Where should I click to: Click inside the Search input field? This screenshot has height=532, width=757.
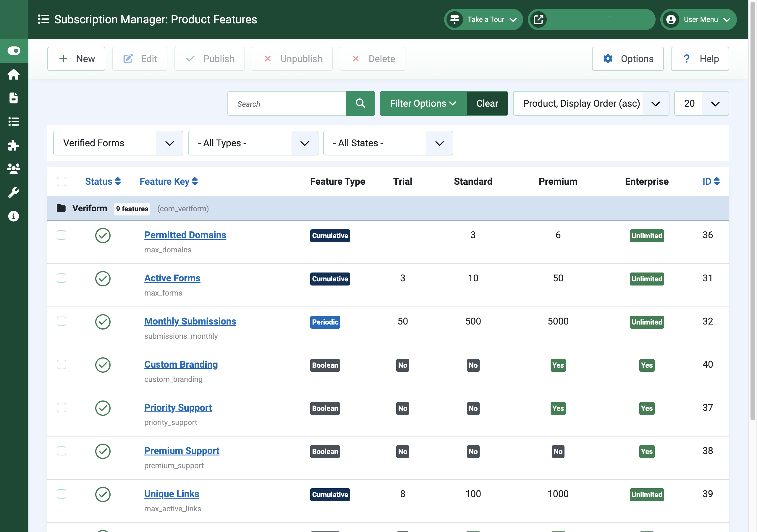(287, 103)
